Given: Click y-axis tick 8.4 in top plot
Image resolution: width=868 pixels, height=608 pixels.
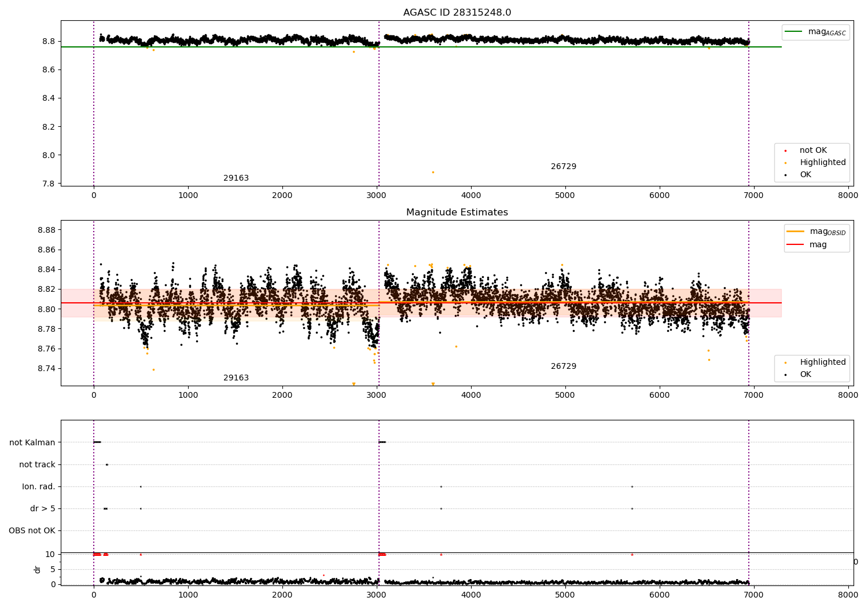Looking at the screenshot, I should [49, 98].
